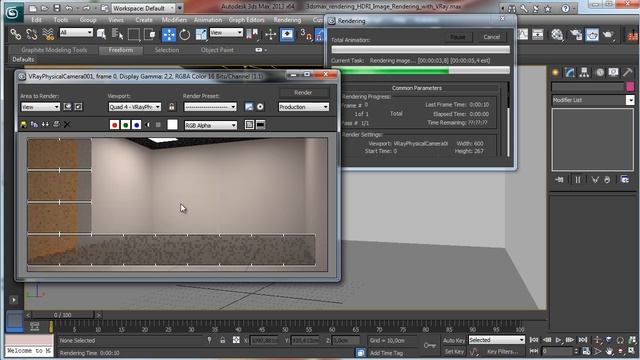Toggle Auto Region Selected button

(x=78, y=107)
